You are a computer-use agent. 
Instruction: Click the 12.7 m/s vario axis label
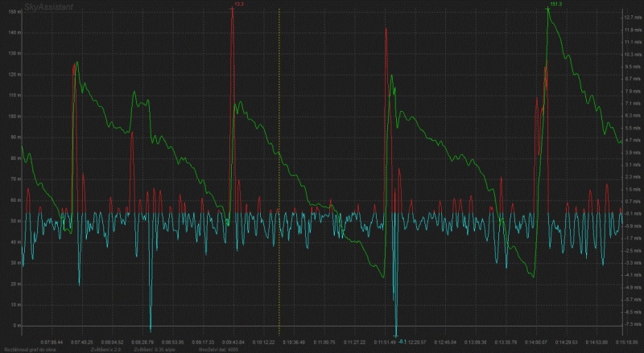[632, 16]
